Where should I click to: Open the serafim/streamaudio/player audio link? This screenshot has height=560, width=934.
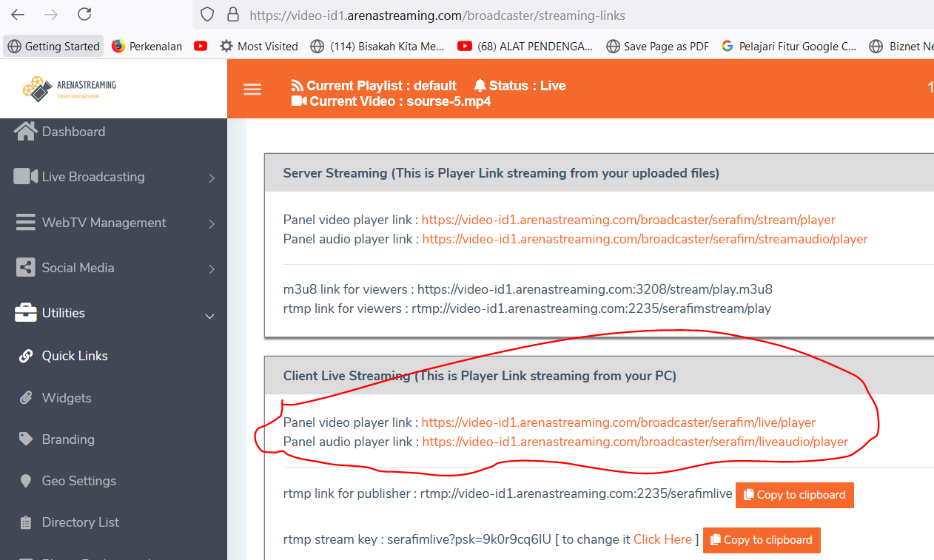(645, 239)
